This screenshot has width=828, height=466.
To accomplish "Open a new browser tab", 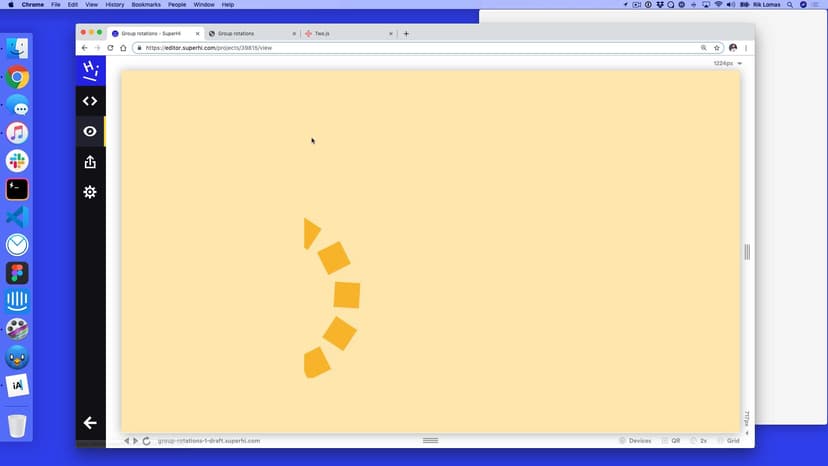I will 406,34.
